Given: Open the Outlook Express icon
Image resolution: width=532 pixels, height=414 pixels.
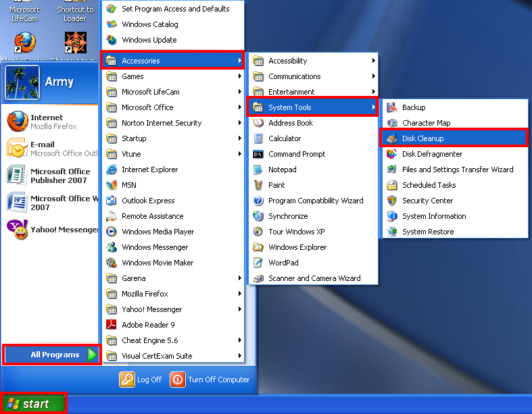Looking at the screenshot, I should point(112,201).
